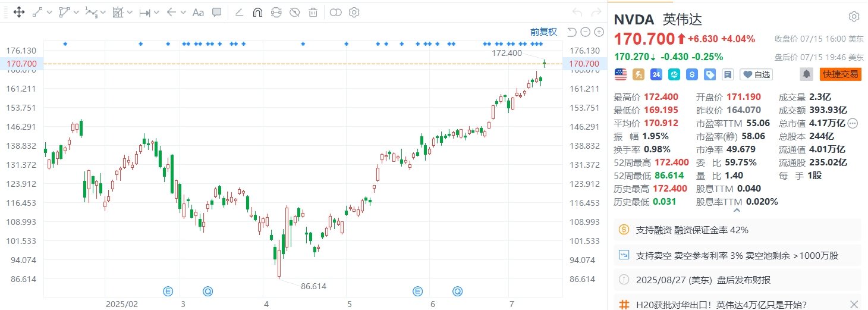Open the 前复权 adjustment option

(x=544, y=32)
